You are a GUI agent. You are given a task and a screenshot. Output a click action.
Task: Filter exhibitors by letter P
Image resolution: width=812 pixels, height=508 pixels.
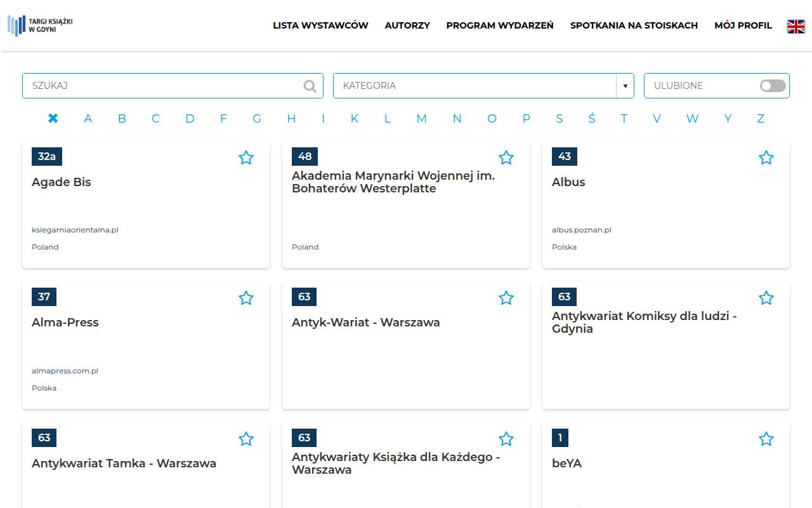527,118
